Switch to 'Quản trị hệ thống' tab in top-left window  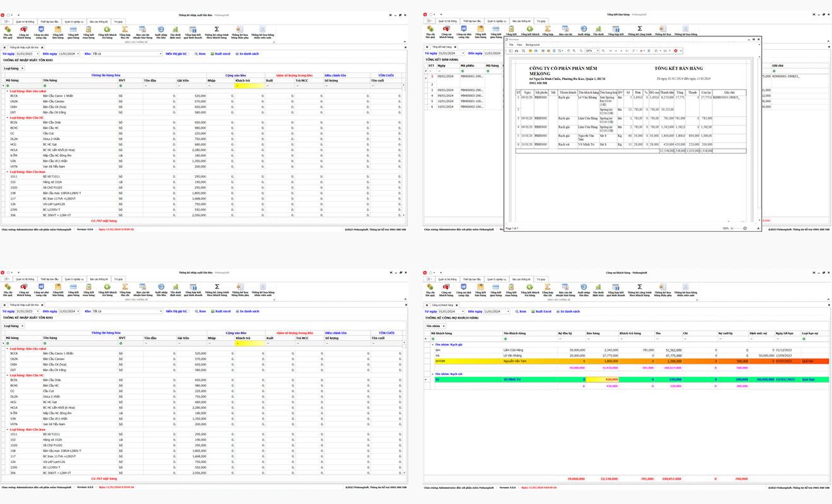click(25, 21)
